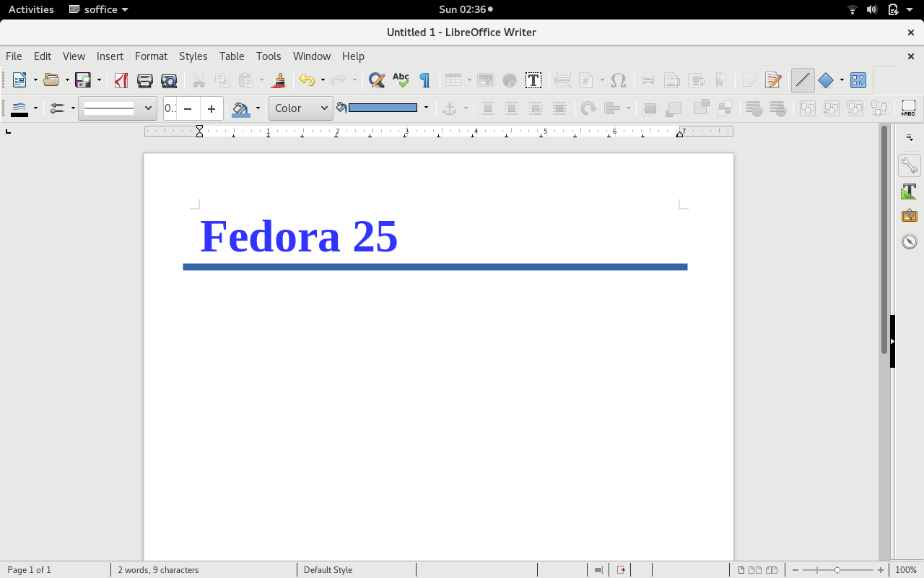The image size is (924, 578).
Task: Open sidebar settings menu icon
Action: pyautogui.click(x=910, y=137)
